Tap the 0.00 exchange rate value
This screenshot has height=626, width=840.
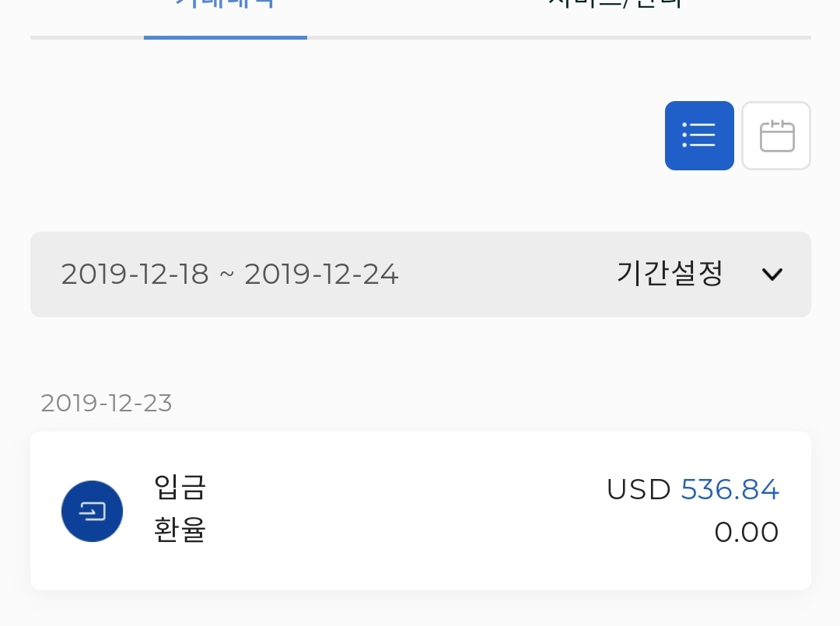pos(746,532)
